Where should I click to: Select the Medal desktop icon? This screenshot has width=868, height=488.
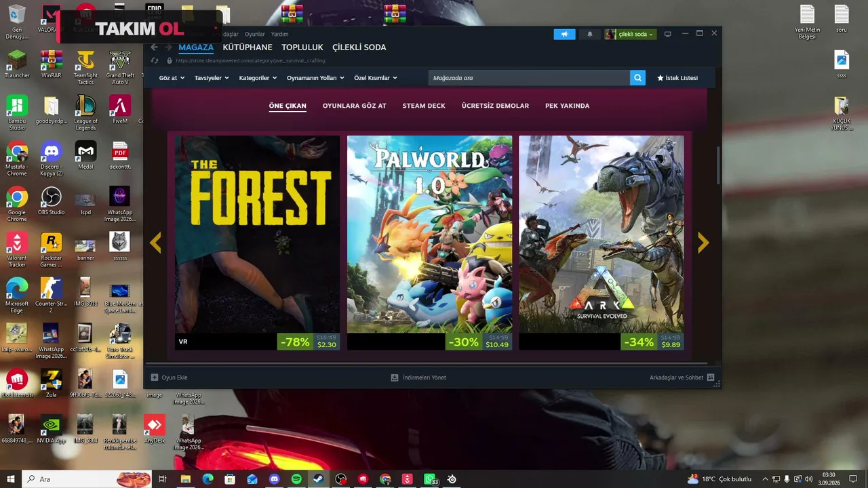(85, 155)
